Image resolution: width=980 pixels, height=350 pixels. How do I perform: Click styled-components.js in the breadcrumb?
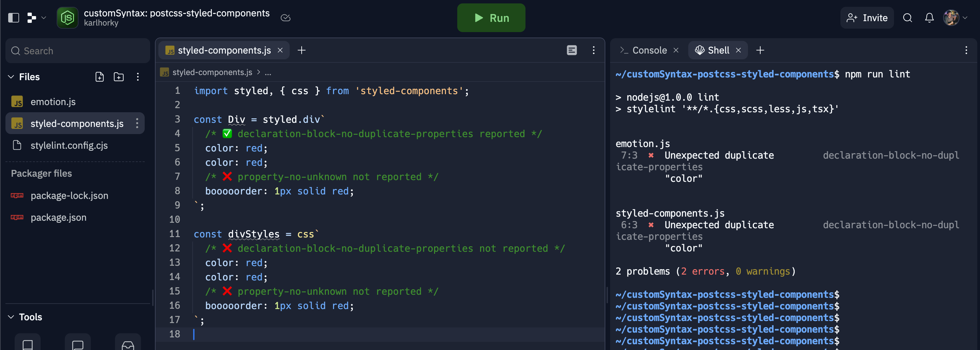(212, 72)
